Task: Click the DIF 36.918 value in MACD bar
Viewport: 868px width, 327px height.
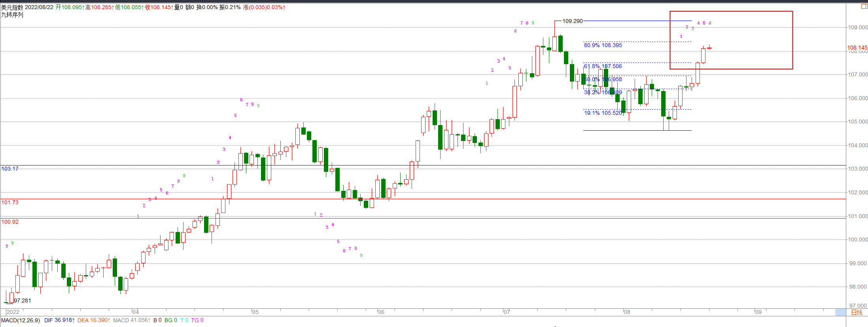Action: (x=59, y=320)
